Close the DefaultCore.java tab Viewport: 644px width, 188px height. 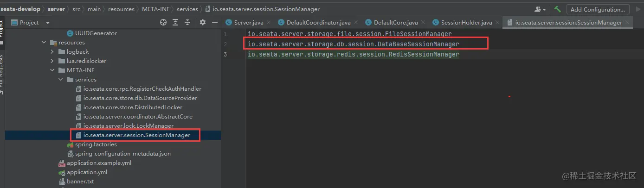tap(424, 22)
